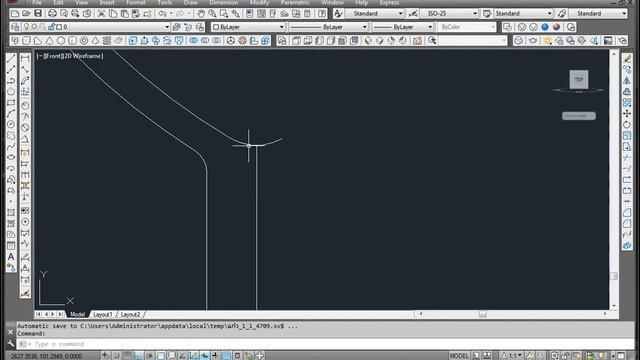Click the New drawing icon
The height and width of the screenshot is (360, 640).
pyautogui.click(x=15, y=13)
